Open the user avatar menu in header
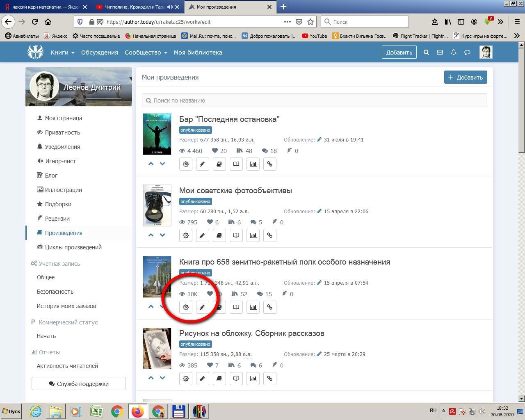The image size is (525, 420). 486,52
